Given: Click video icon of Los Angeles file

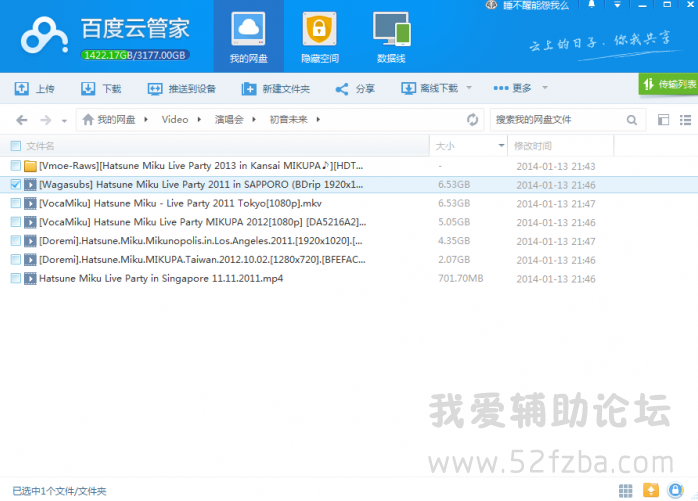Looking at the screenshot, I should (x=30, y=241).
